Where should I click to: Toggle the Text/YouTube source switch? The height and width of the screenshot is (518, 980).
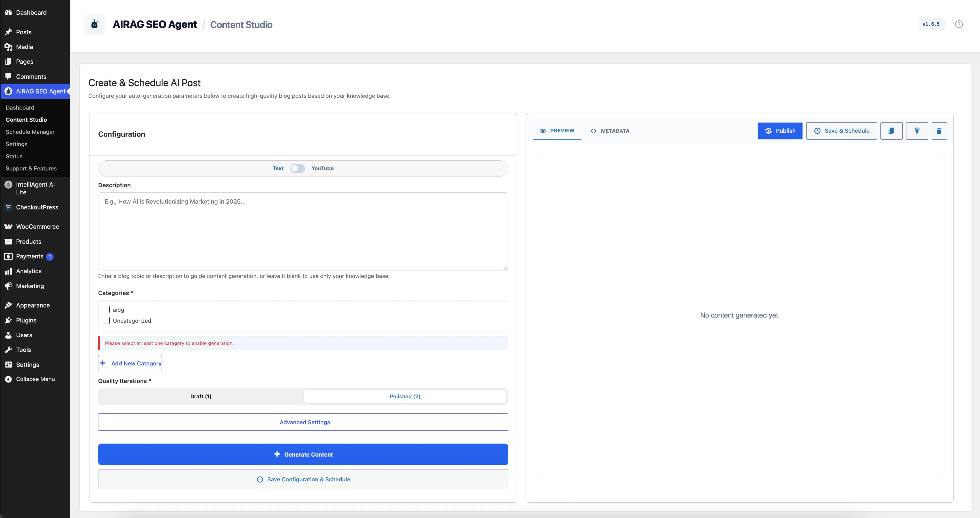coord(298,168)
